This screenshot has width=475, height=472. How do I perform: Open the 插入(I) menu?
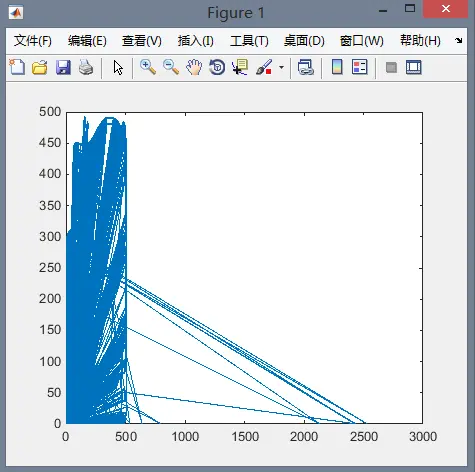[196, 41]
